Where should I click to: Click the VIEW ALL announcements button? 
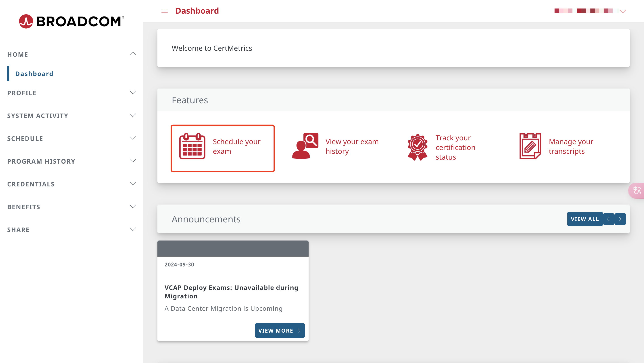coord(585,219)
